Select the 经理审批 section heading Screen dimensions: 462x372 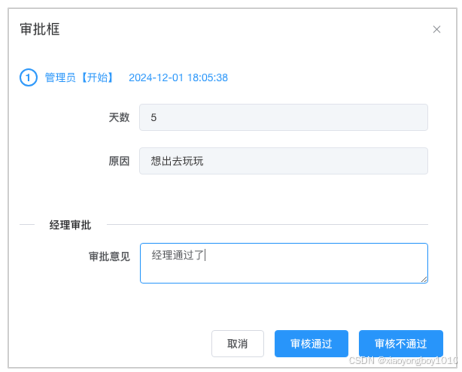(70, 225)
